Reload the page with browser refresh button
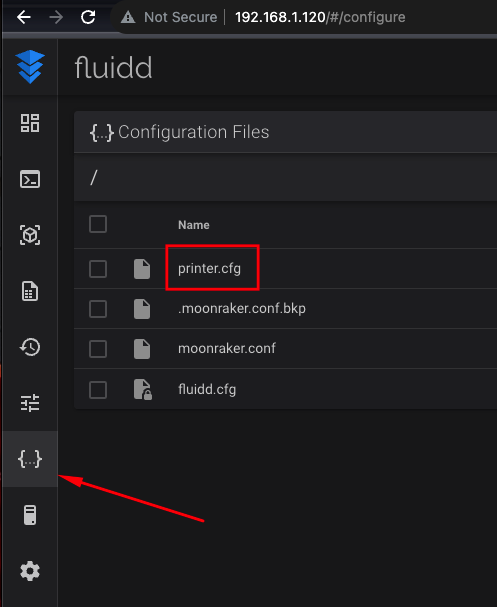 (88, 17)
